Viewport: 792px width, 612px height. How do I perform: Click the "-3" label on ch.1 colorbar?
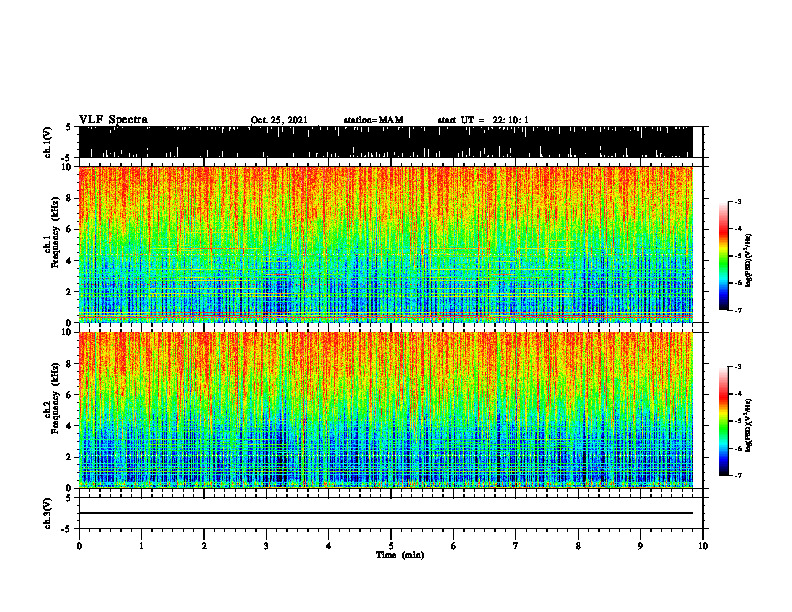tap(738, 202)
